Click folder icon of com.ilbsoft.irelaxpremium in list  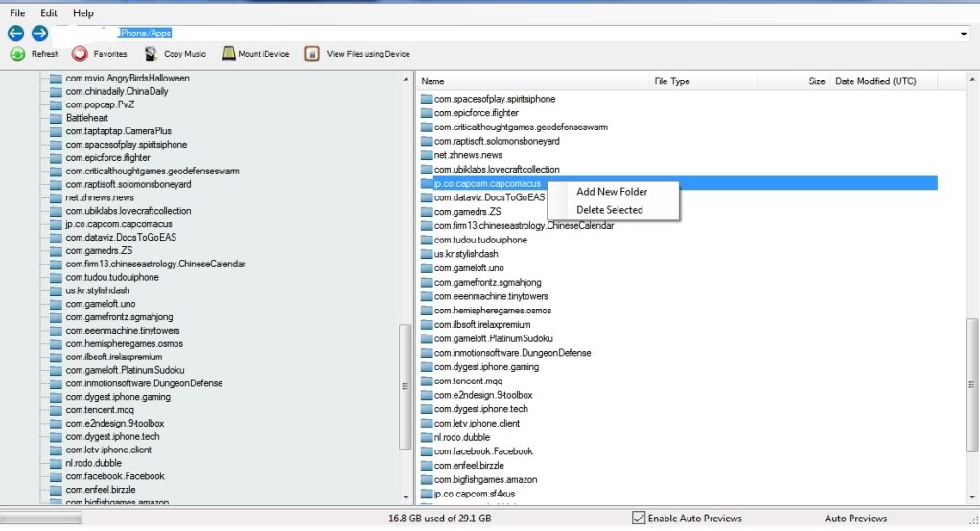(x=427, y=324)
